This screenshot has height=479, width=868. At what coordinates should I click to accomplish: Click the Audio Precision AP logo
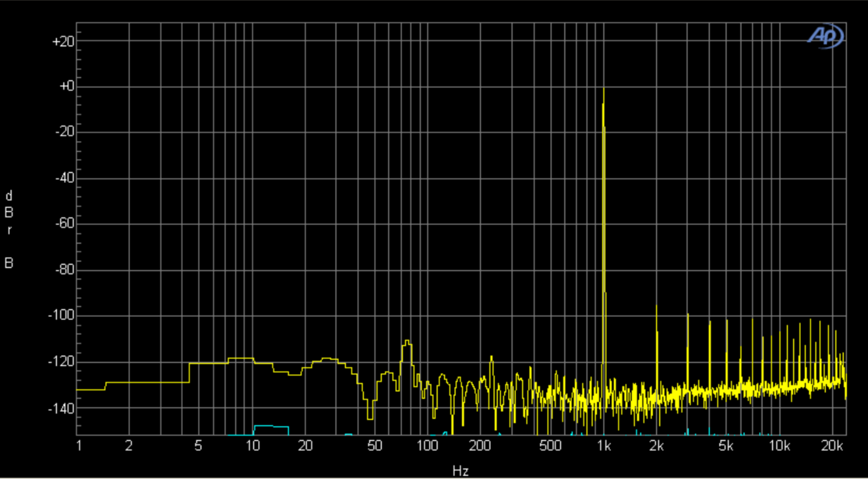pyautogui.click(x=825, y=36)
